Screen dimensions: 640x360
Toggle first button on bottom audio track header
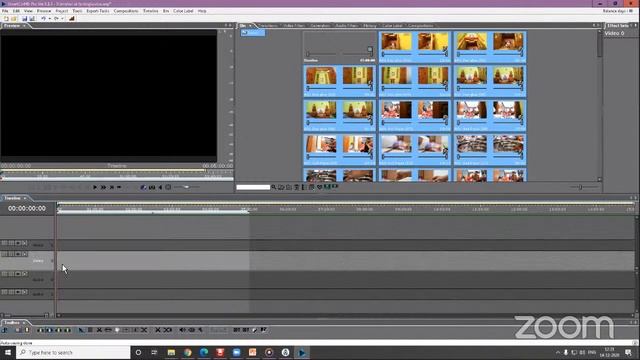(4, 292)
